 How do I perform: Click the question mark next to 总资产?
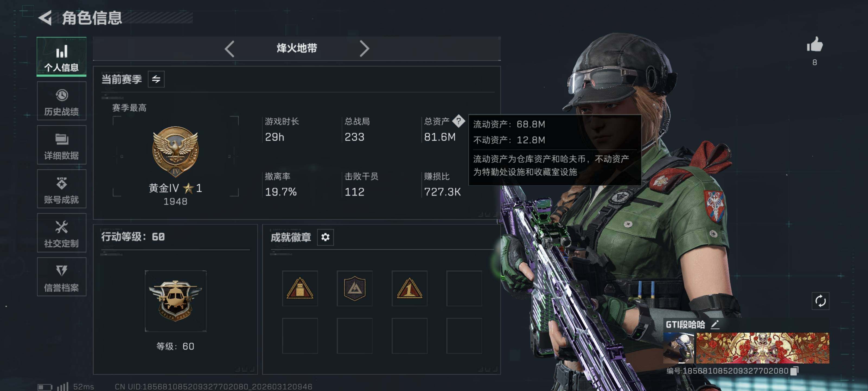coord(458,121)
